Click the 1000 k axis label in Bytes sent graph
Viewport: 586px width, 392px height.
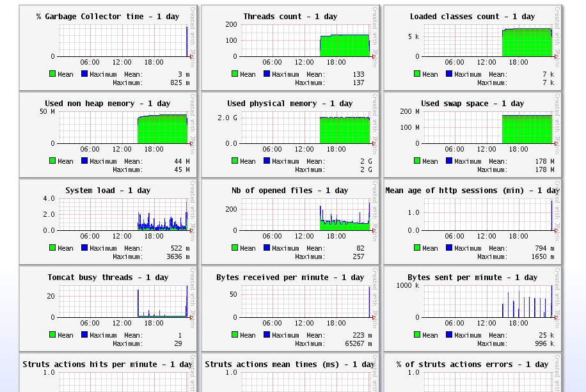[x=408, y=286]
